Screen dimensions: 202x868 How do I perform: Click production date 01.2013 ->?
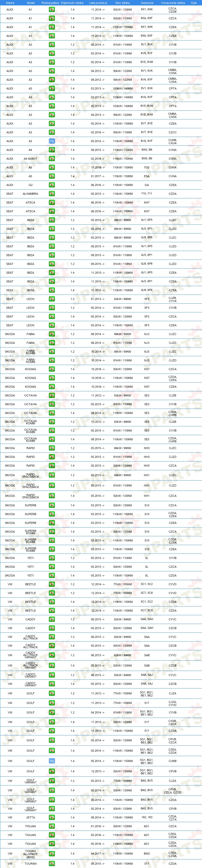[x=97, y=299]
